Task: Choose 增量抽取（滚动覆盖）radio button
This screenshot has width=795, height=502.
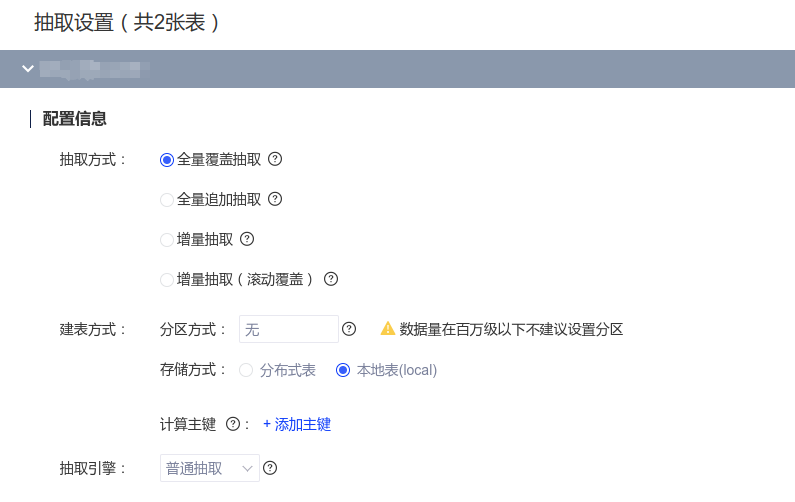Action: pos(167,279)
